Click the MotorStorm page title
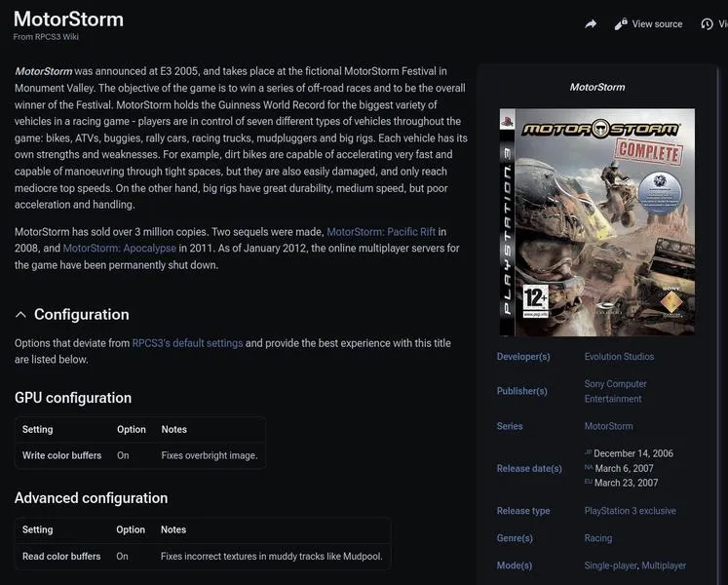Screen dimensions: 728x585 pos(69,19)
